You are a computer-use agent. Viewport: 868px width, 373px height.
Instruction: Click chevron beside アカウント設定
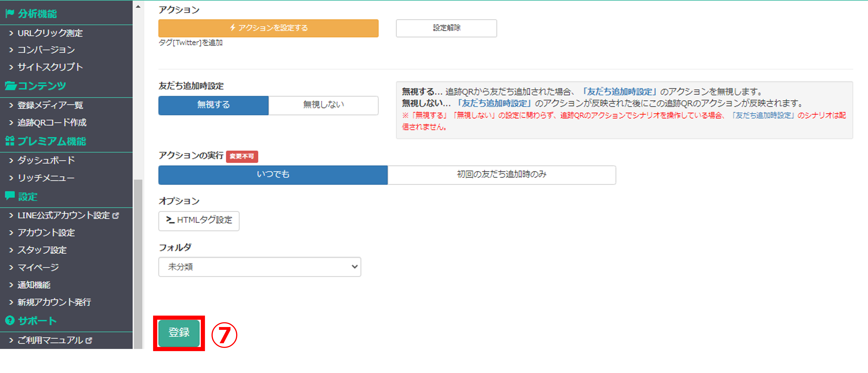(11, 233)
